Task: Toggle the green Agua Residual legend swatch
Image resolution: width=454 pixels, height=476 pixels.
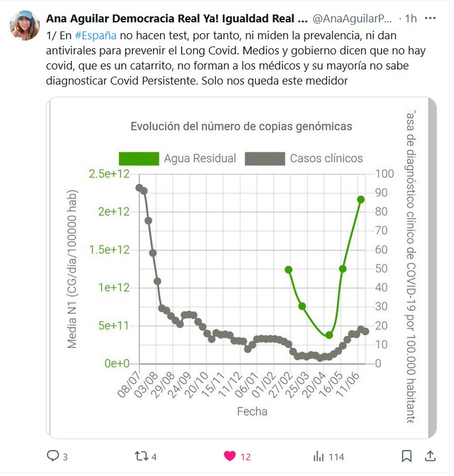Action: point(139,158)
